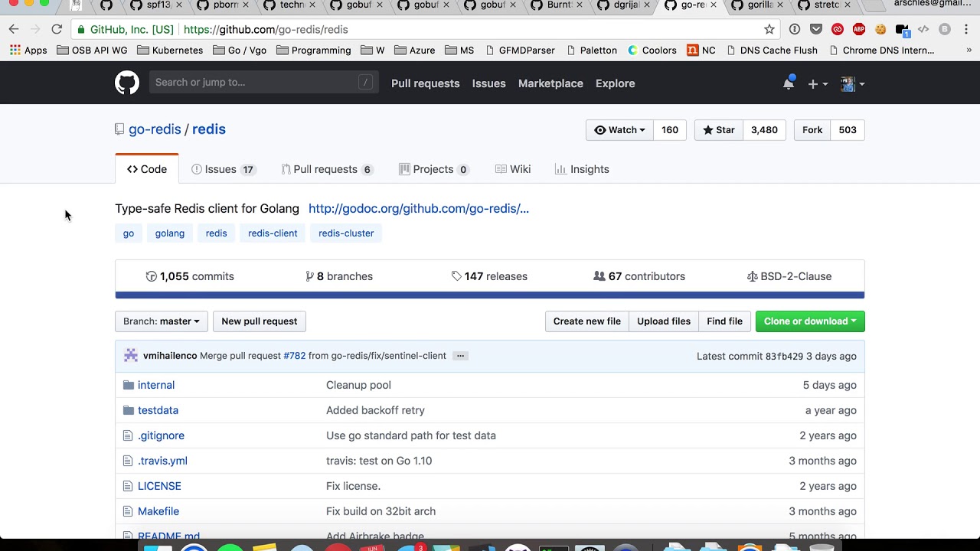Screen dimensions: 980x551
Task: Click the license scale icon beside BSD-2-Clause
Action: coord(752,276)
